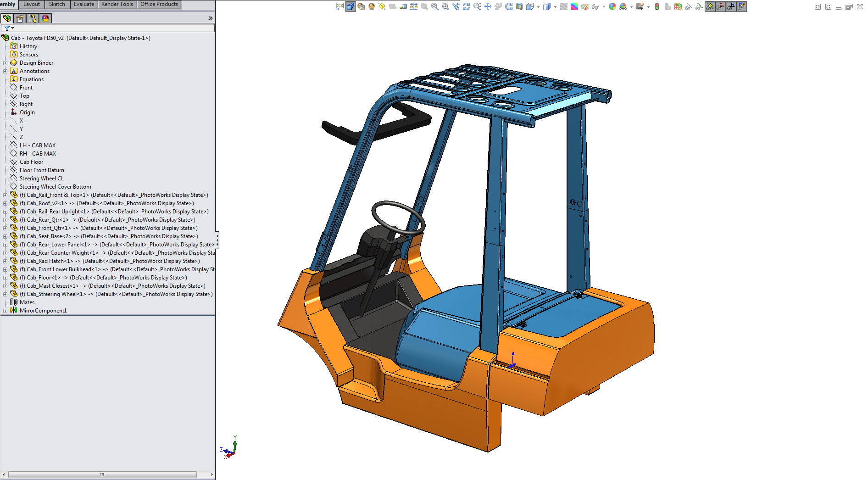Click the Rotate View blue arrows icon
The height and width of the screenshot is (480, 868).
[466, 6]
